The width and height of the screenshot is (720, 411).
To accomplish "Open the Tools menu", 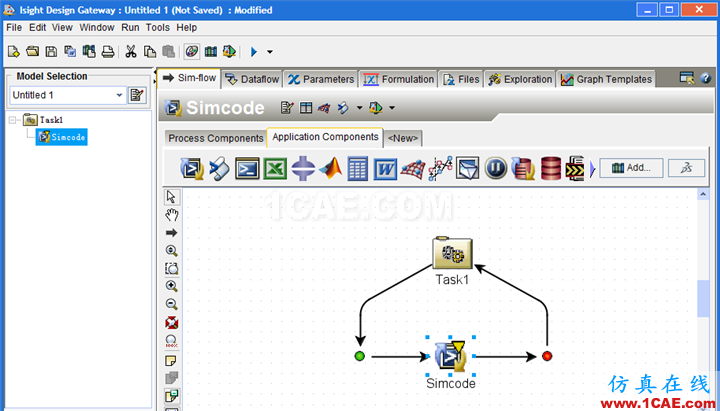I will coord(158,28).
